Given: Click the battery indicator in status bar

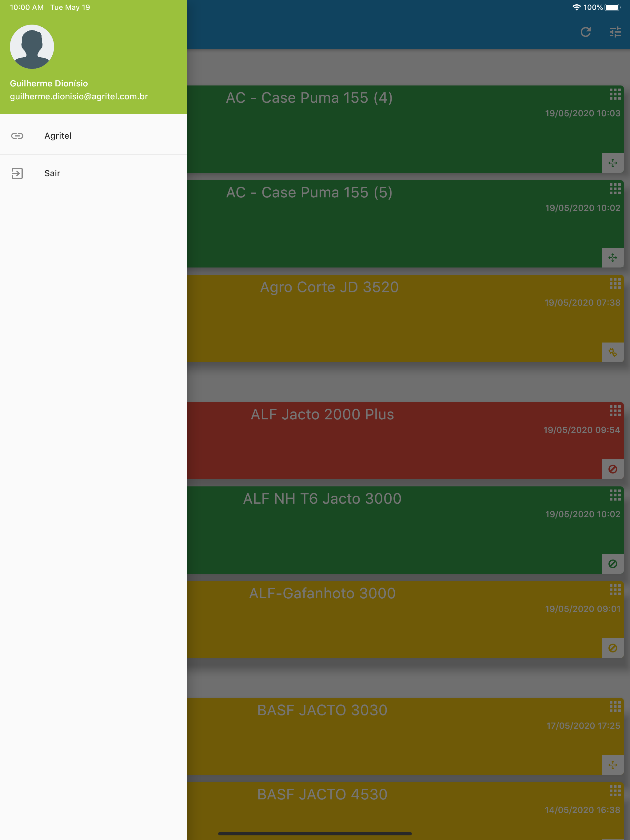Looking at the screenshot, I should tap(612, 7).
